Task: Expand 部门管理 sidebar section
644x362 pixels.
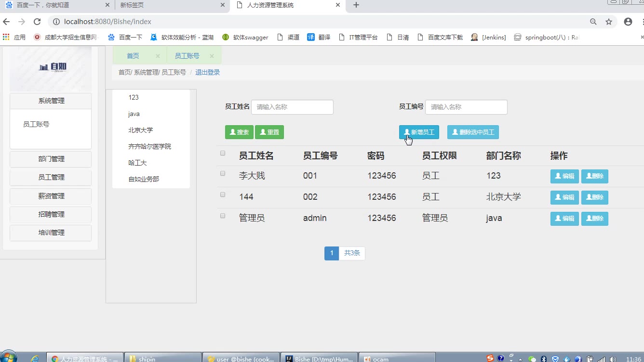Action: pos(51,159)
